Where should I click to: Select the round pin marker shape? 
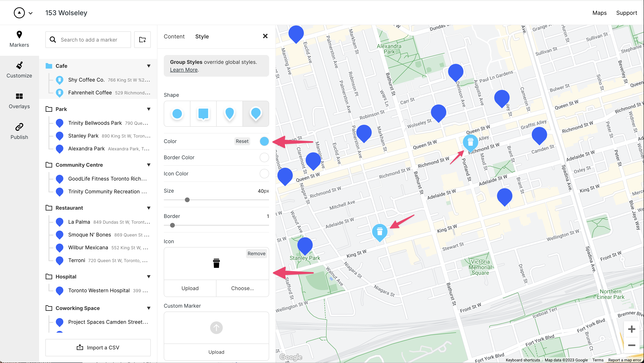pos(256,114)
